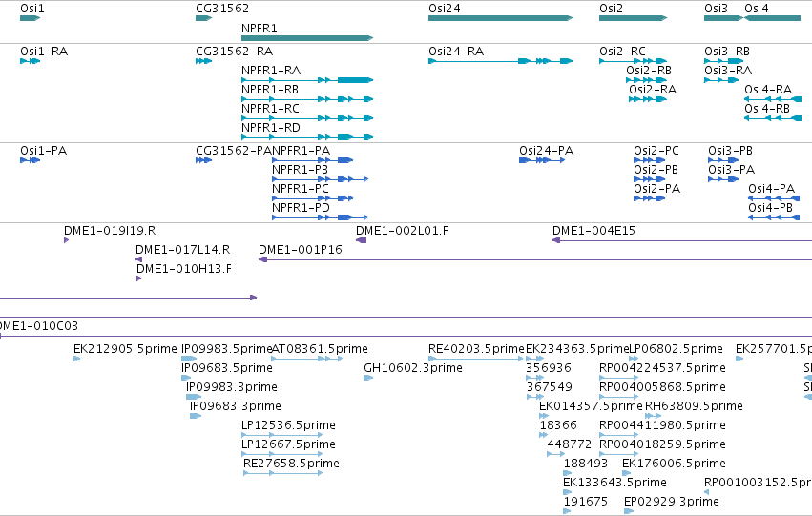The image size is (812, 516).
Task: Select the NPFR1-PB protein label
Action: pyautogui.click(x=300, y=170)
